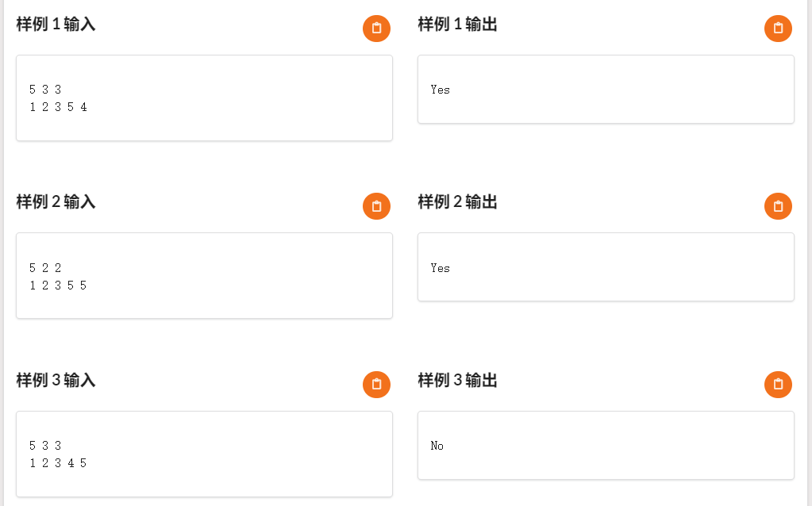Copy sample 2 output with clipboard icon
Viewport: 812px width, 506px height.
[x=778, y=206]
